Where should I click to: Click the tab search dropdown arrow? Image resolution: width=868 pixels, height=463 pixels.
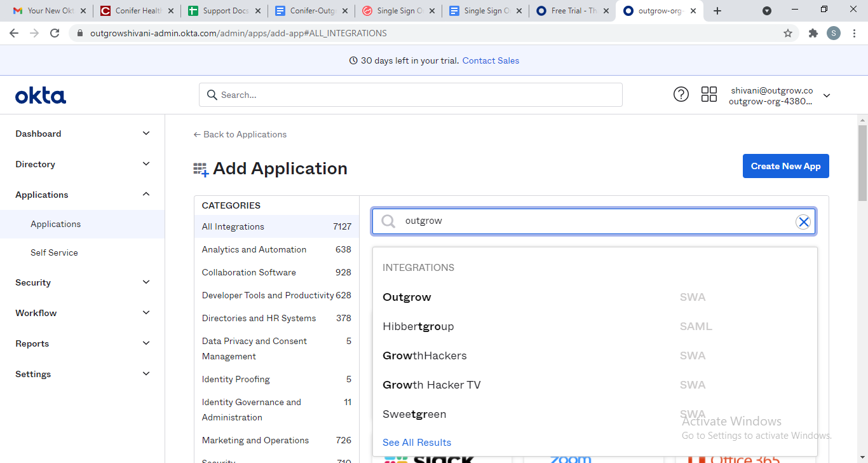click(x=767, y=11)
